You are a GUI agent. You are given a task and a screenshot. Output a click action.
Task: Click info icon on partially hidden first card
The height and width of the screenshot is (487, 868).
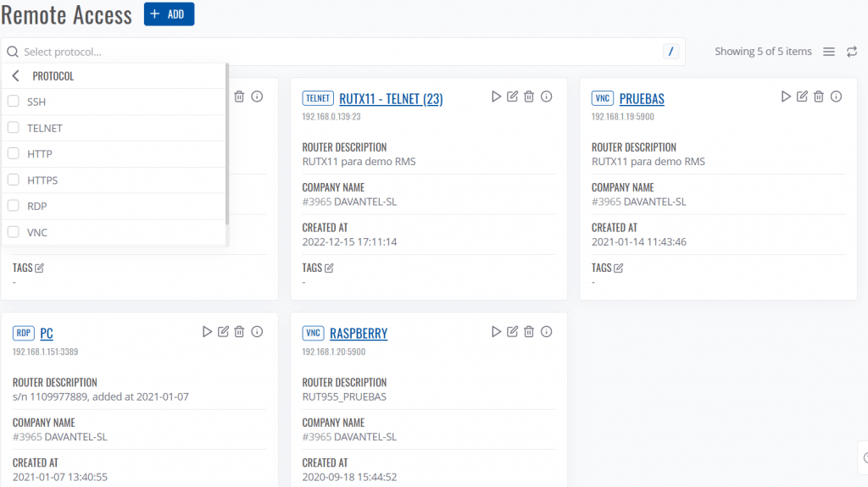257,97
